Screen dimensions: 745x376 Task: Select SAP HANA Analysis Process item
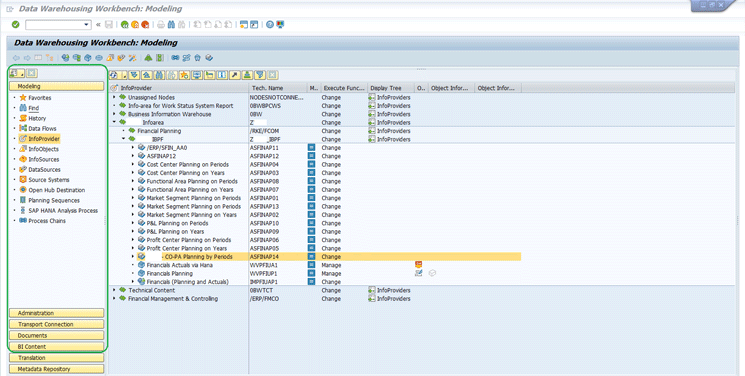[63, 211]
